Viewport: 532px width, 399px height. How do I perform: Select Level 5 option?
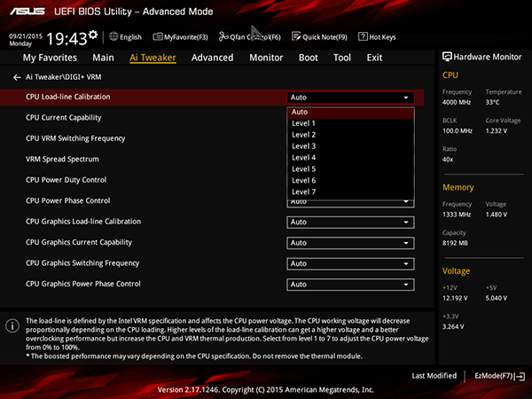coord(350,169)
